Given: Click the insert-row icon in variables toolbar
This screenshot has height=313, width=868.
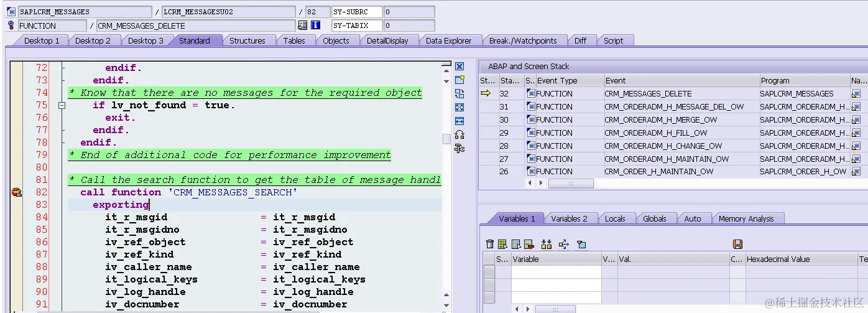Looking at the screenshot, I should click(502, 244).
